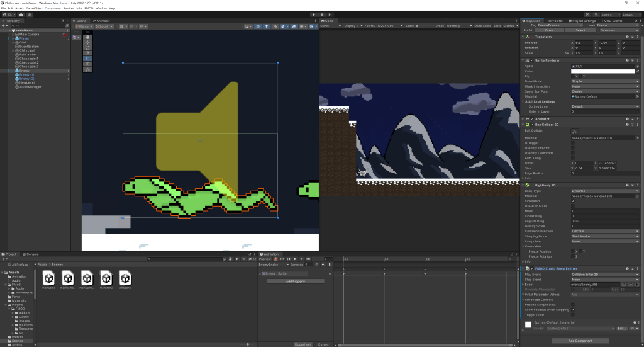Click the Edit Collider icon button
Image resolution: width=644 pixels, height=347 pixels.
tap(574, 131)
